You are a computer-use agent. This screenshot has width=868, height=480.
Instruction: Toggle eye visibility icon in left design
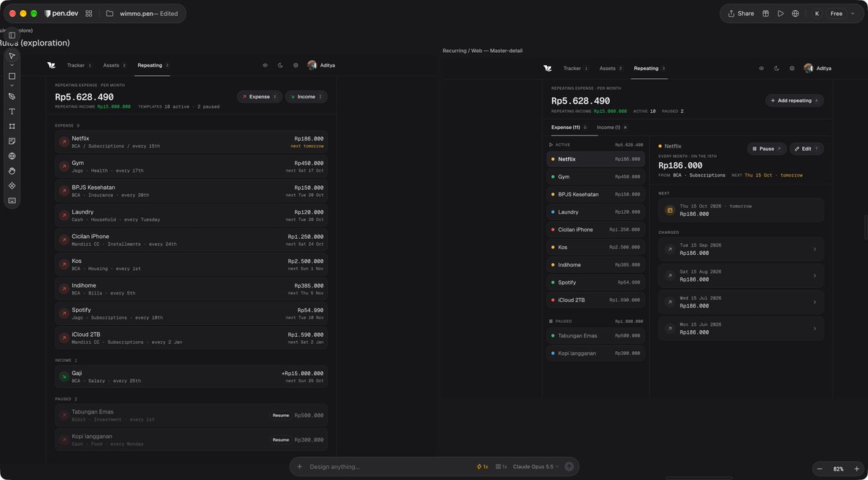[265, 65]
